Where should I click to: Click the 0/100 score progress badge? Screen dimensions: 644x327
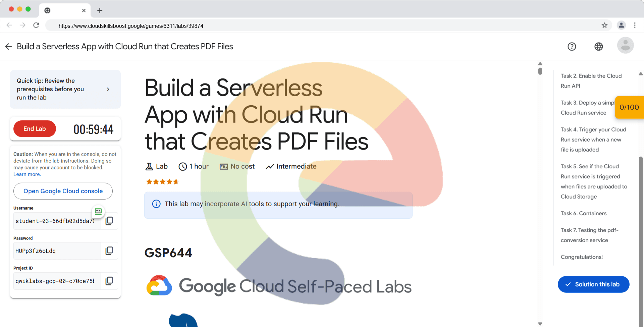point(629,107)
